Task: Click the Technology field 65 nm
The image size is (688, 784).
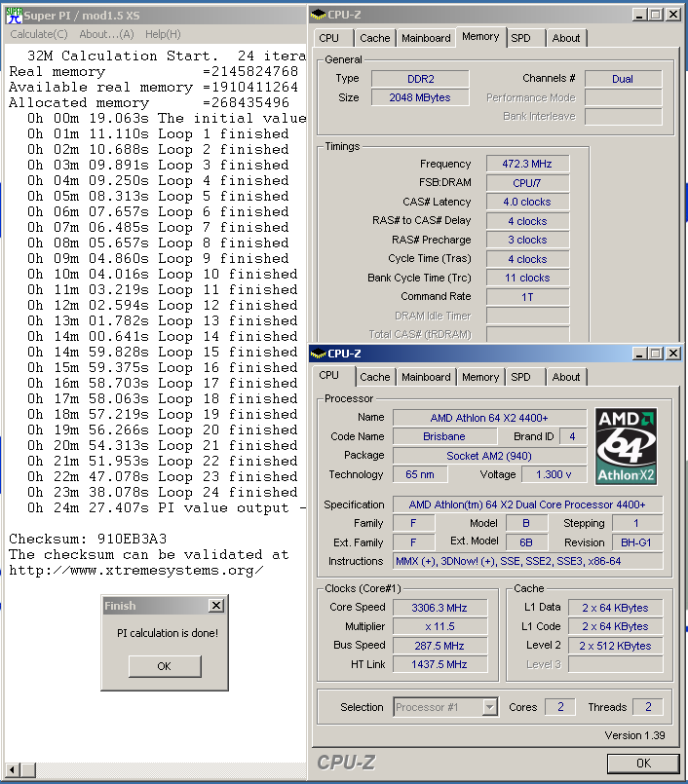Action: (x=420, y=474)
